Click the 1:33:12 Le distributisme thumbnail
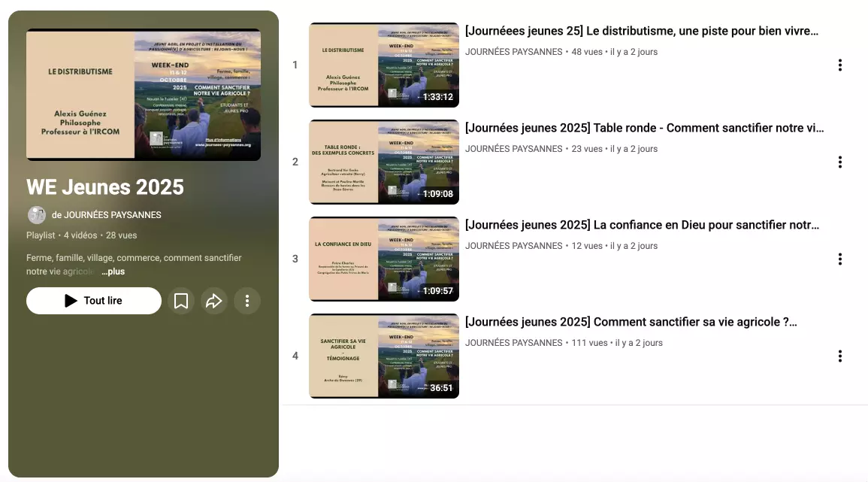 [x=384, y=65]
